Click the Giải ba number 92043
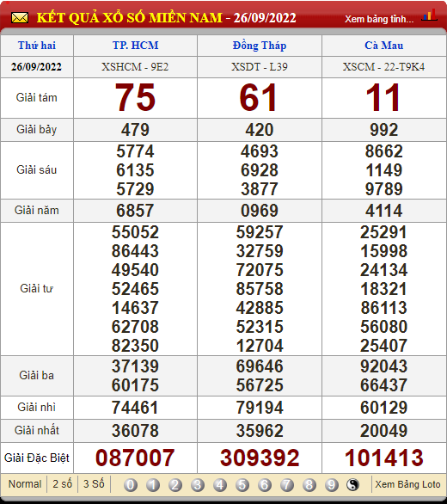 tap(384, 366)
